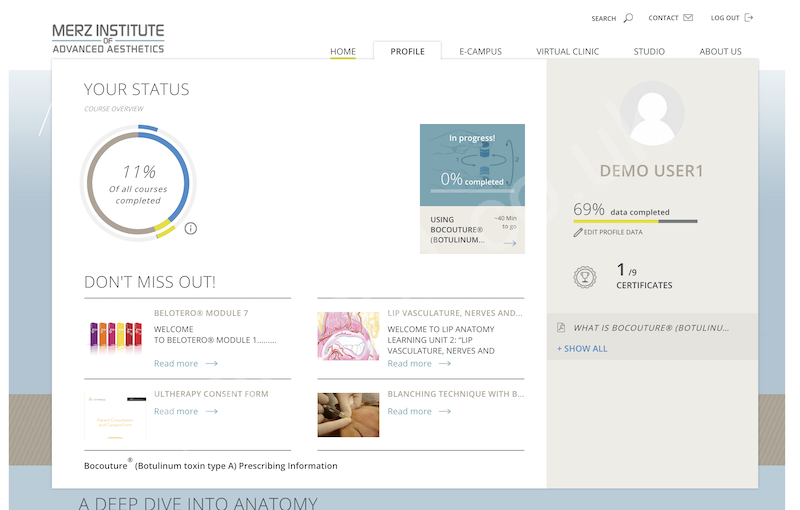Go to the Home tab
Screen dimensions: 800x510
pos(343,52)
